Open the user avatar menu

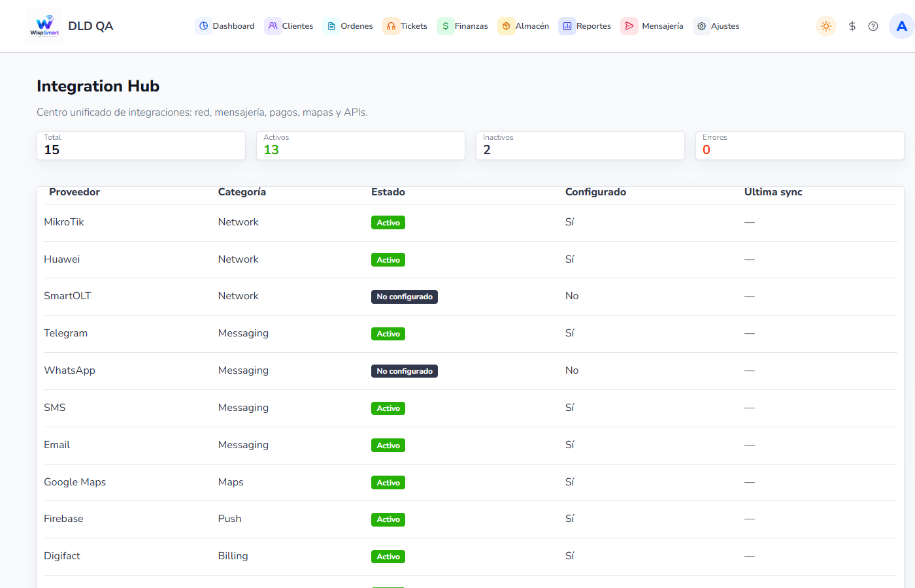[902, 26]
